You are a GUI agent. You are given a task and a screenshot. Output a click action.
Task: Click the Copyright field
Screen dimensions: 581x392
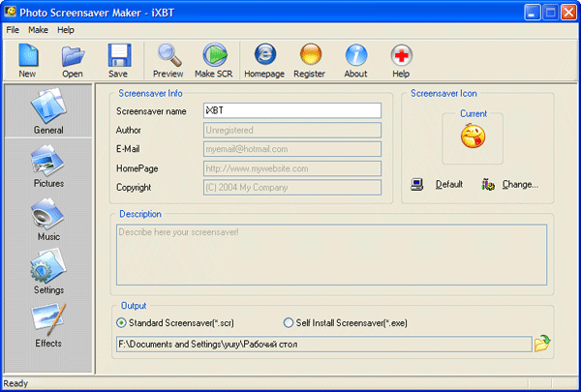292,188
